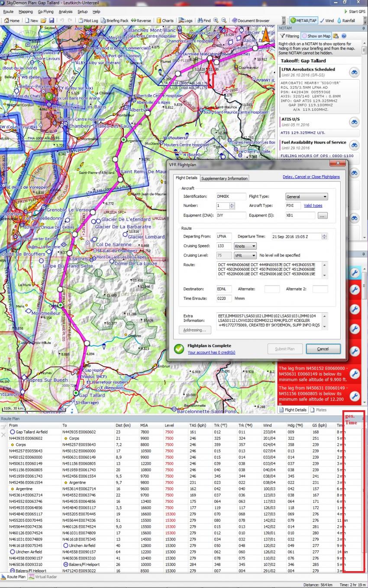The height and width of the screenshot is (588, 368).
Task: Click the Departing From field
Action: coord(224,237)
